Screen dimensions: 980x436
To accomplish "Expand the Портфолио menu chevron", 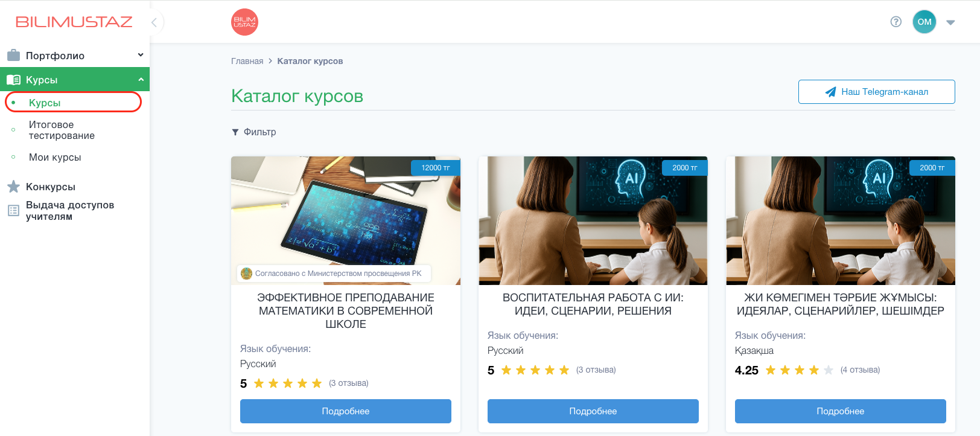I will point(141,55).
